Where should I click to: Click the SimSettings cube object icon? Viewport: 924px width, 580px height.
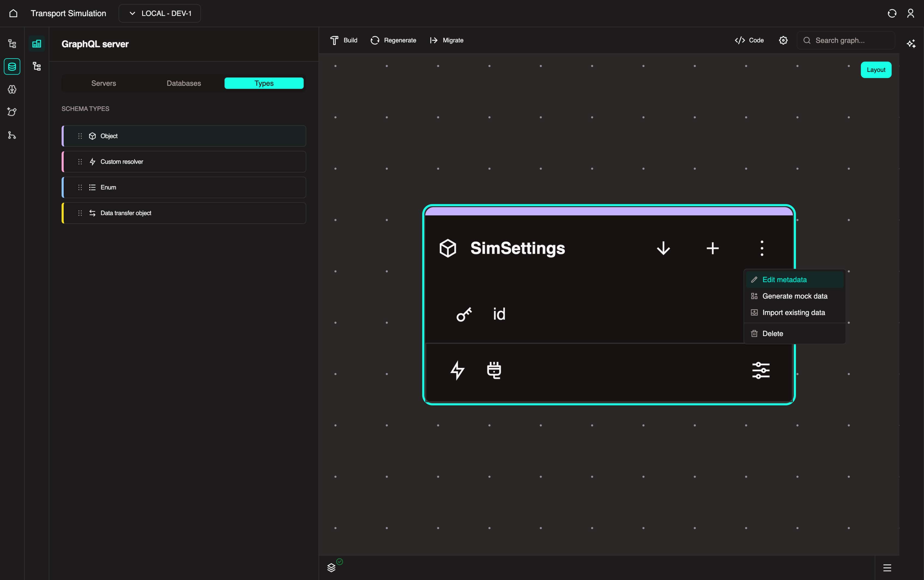[448, 248]
